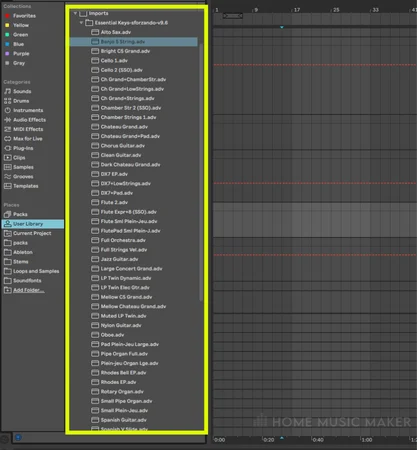
Task: Select Bright CS Grand.adv preset
Action: coord(125,51)
